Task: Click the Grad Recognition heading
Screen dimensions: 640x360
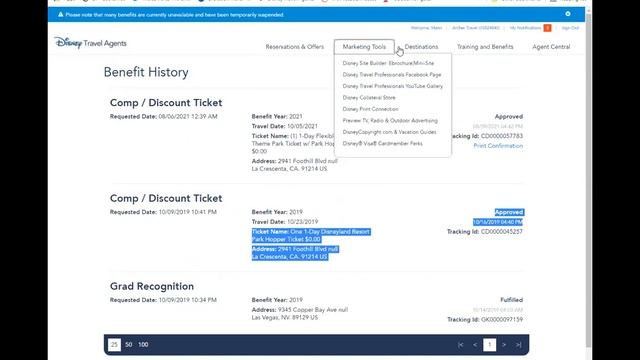Action: tap(152, 286)
